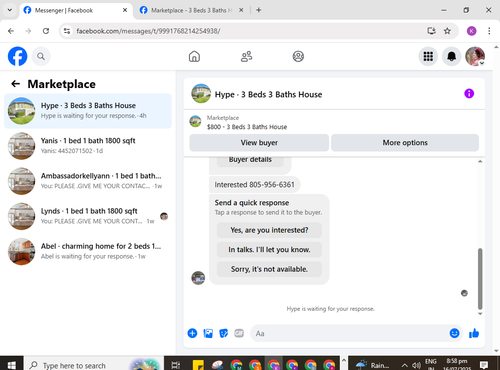
Task: Click the listing thumbnail beside Marketplace label
Action: (195, 121)
